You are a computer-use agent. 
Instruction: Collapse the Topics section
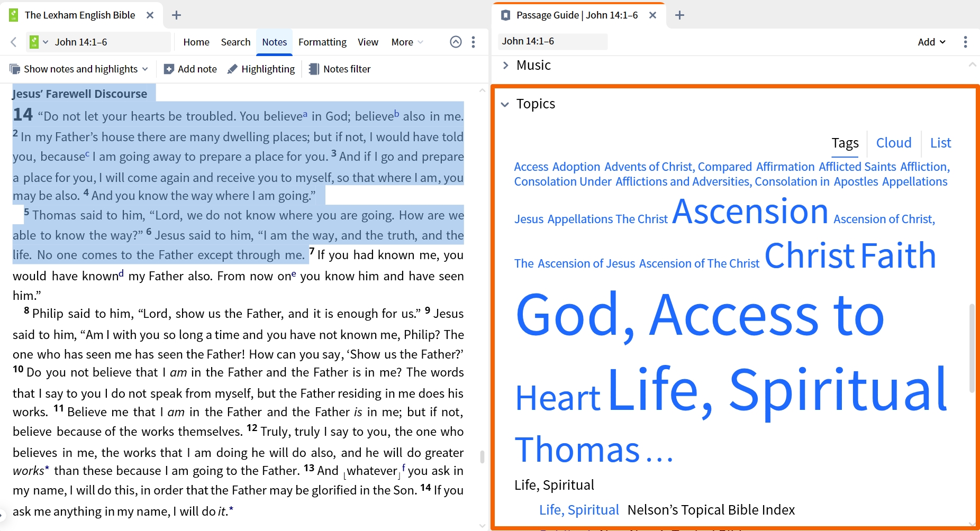point(505,104)
